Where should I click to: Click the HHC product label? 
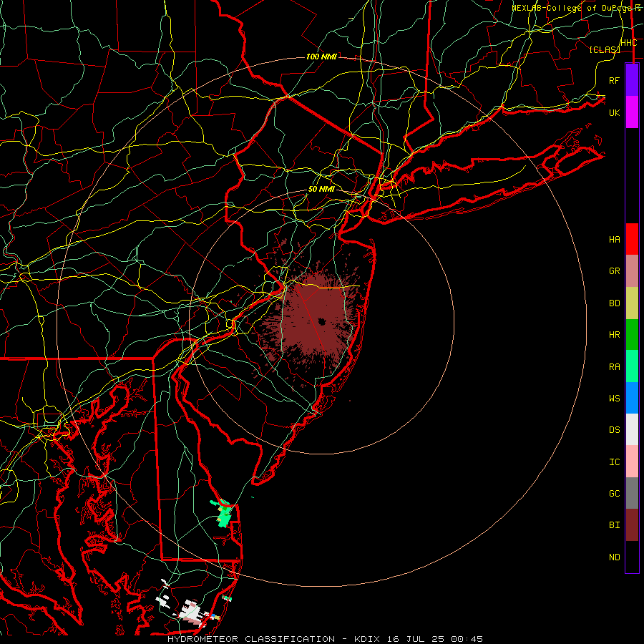pos(629,43)
